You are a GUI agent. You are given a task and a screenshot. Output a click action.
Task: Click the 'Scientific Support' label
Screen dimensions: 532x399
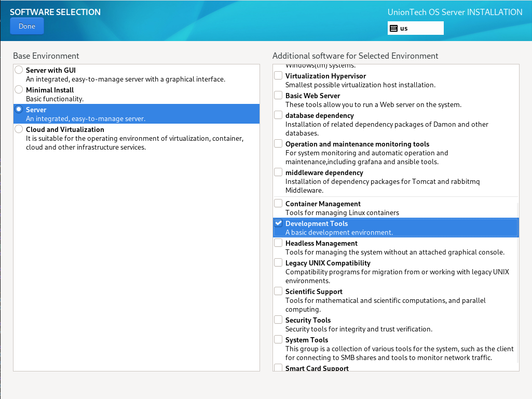(314, 291)
